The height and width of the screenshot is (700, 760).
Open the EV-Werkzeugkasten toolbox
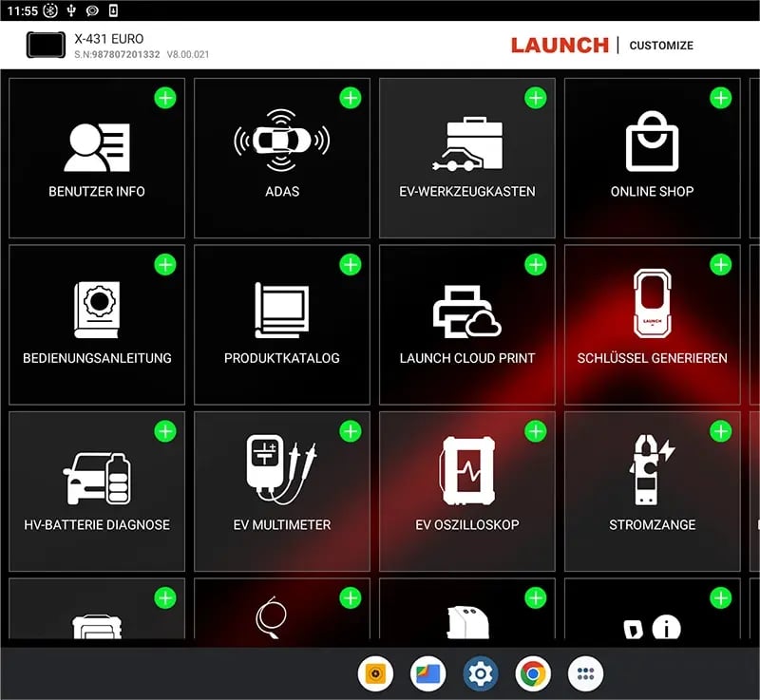point(466,157)
